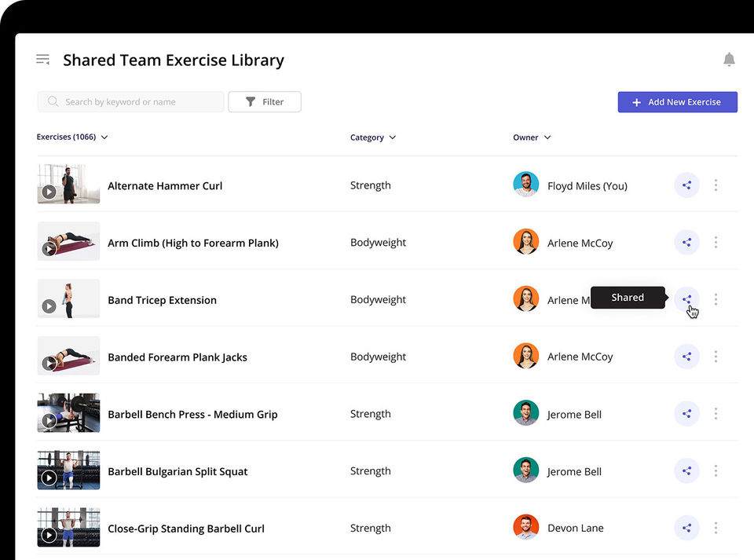Click Bodyweight category of Arm Climb row
The height and width of the screenshot is (560, 754).
pos(378,243)
